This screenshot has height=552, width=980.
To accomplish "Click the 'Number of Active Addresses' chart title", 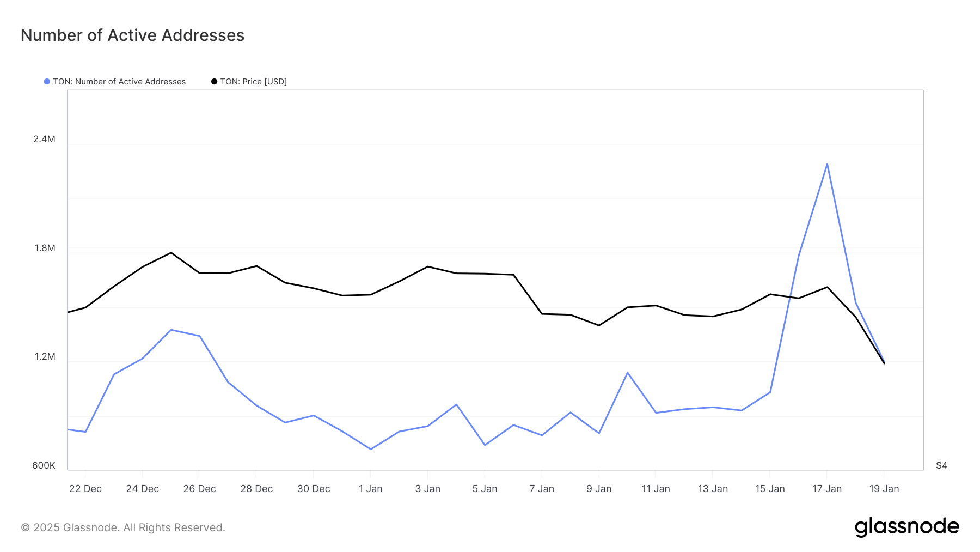I will [x=132, y=35].
